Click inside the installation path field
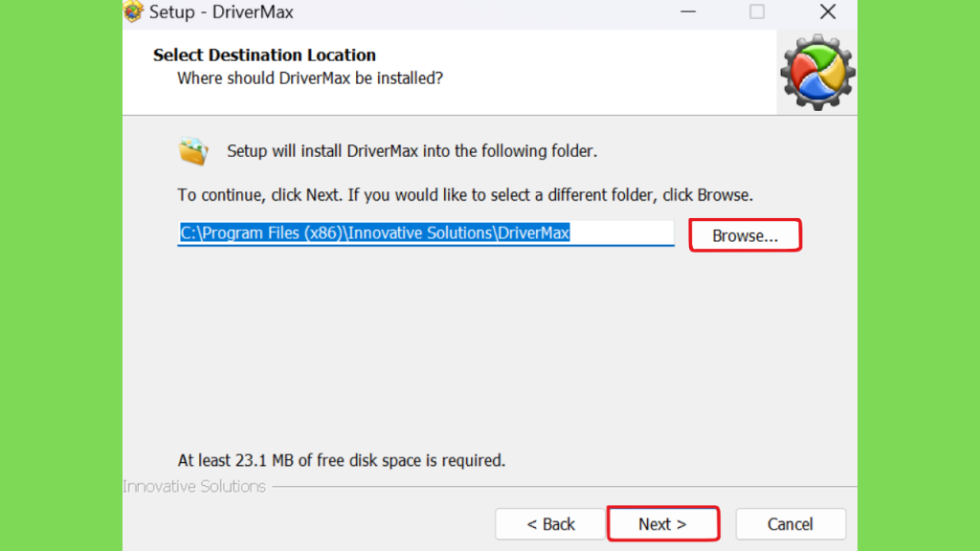Viewport: 980px width, 551px height. point(426,233)
